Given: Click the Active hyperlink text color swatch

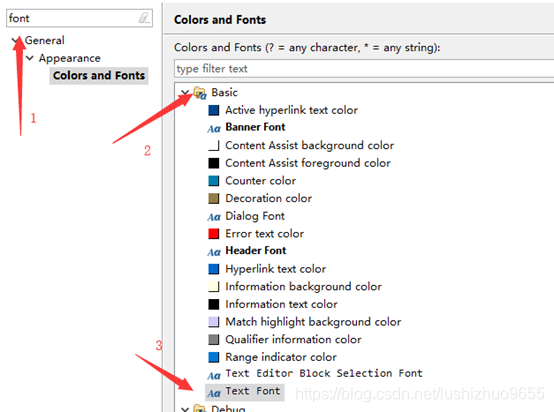Looking at the screenshot, I should (213, 110).
